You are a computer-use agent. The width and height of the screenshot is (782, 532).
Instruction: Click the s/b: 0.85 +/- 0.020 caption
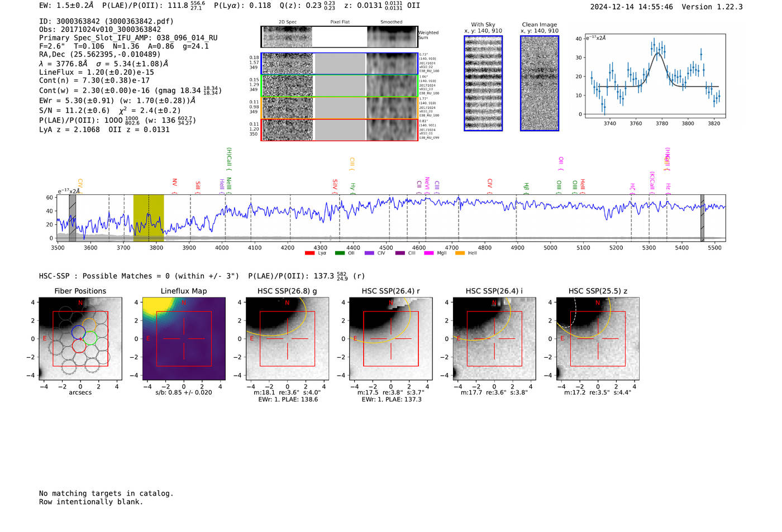(x=184, y=392)
